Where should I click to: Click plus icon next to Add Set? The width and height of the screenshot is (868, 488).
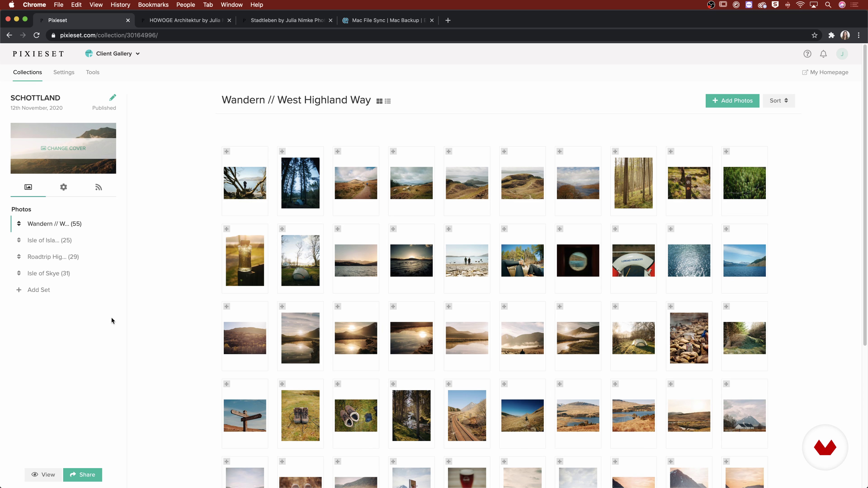19,290
